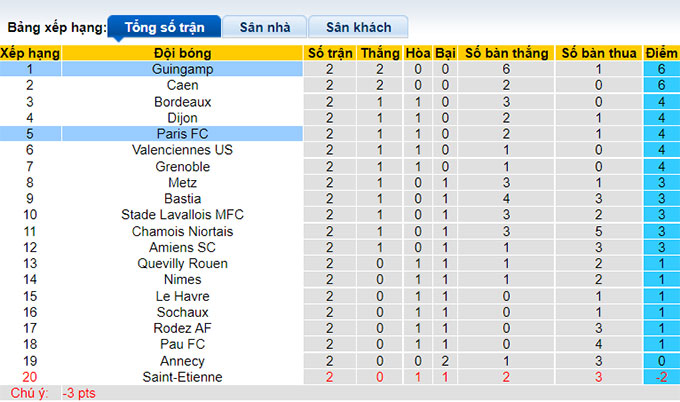Select the Le Havre team name

coord(183,296)
